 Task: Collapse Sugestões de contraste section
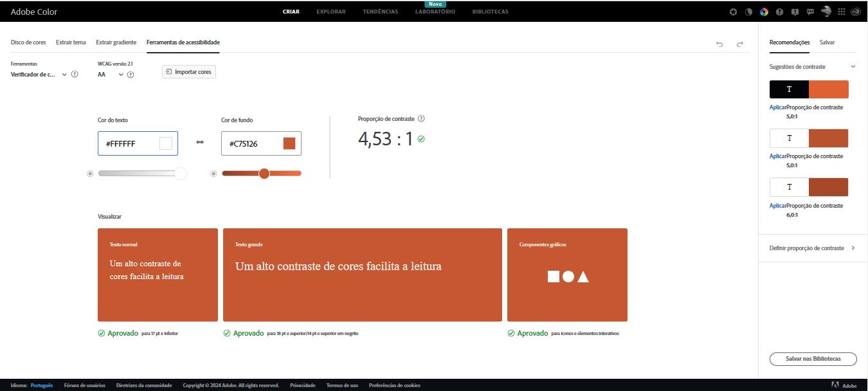[853, 66]
